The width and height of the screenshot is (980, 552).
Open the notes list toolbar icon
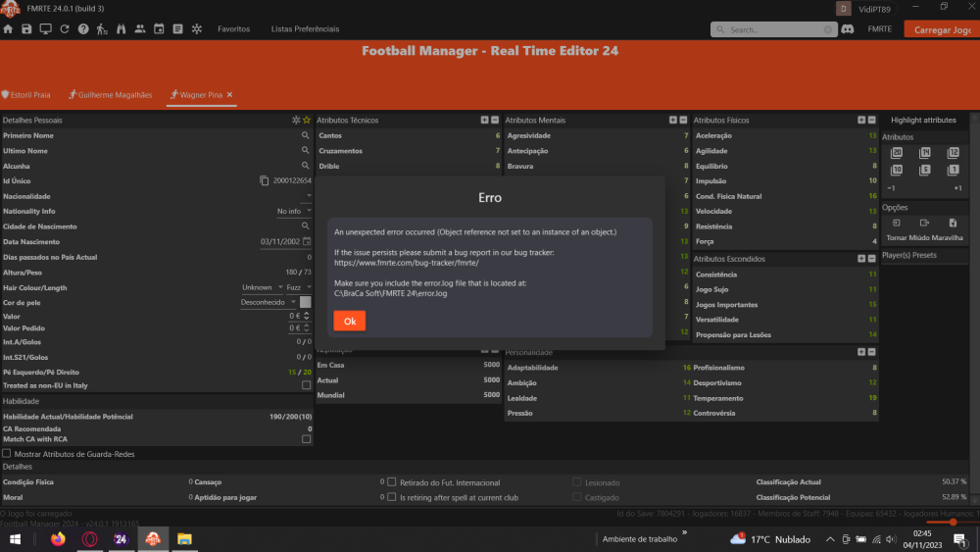pyautogui.click(x=178, y=28)
